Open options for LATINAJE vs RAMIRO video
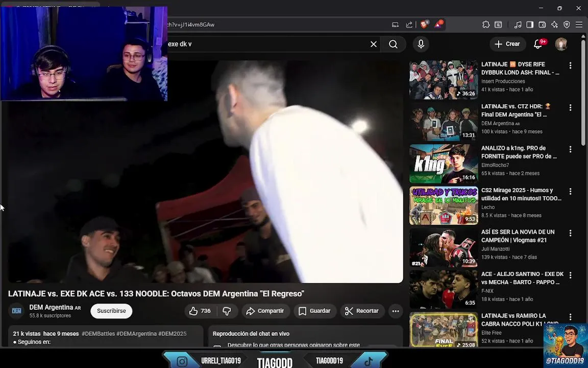 tap(570, 317)
